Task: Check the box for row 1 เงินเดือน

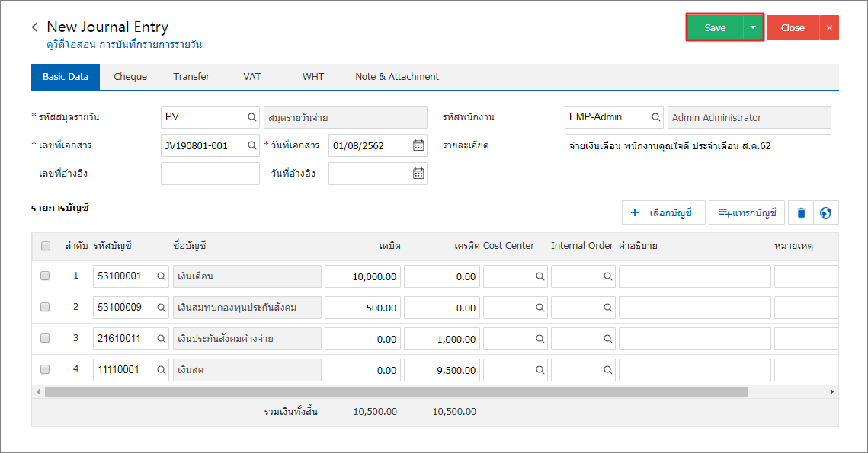Action: pos(46,276)
